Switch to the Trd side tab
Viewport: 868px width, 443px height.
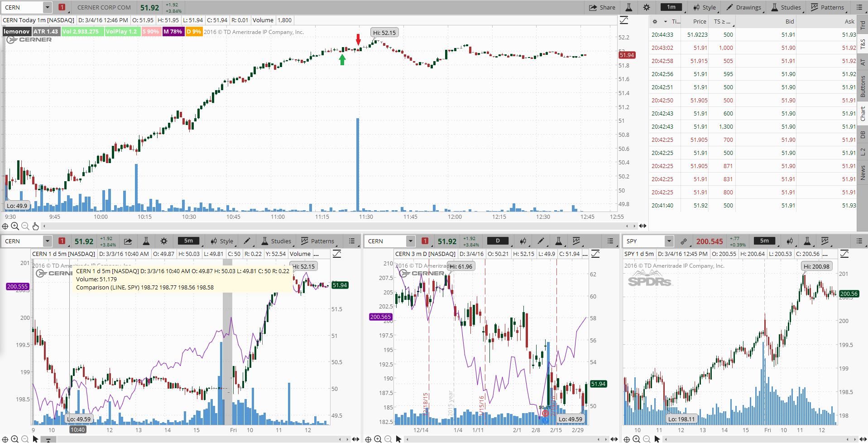point(863,25)
